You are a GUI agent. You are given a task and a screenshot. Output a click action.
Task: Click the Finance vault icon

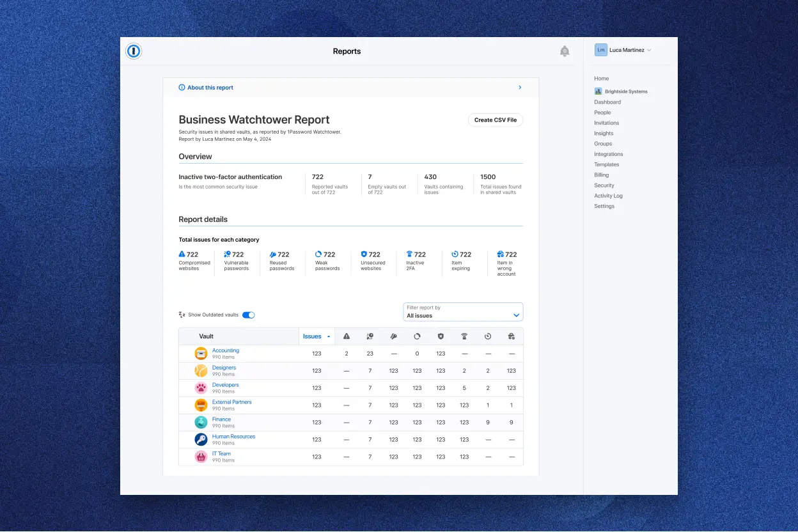[x=201, y=423]
